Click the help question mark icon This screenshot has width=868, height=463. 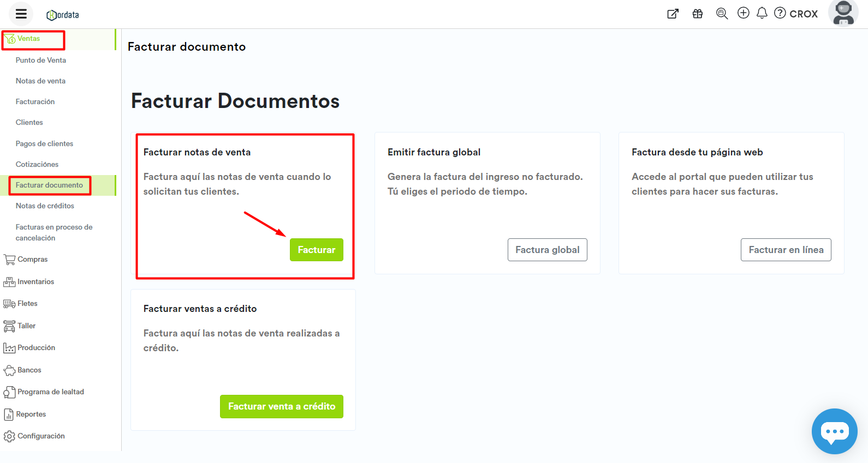(780, 13)
